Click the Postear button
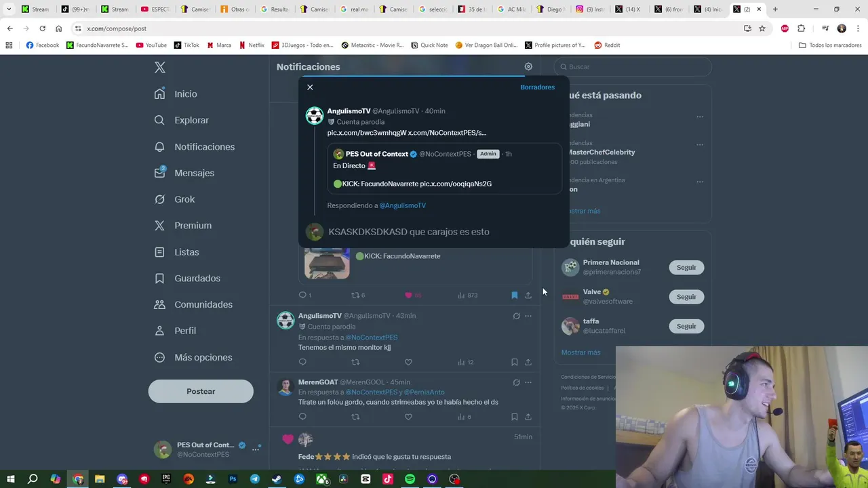 pos(201,391)
